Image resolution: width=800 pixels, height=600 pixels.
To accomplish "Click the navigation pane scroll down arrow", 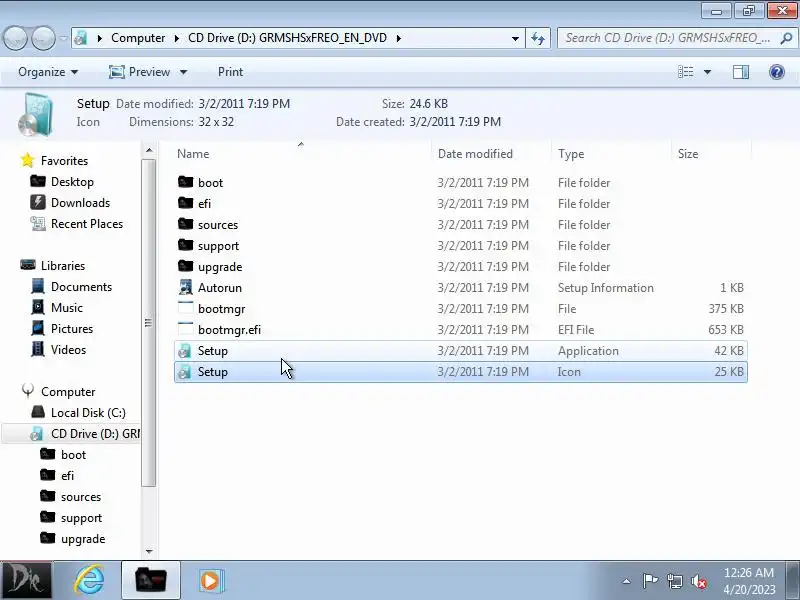I will [x=148, y=551].
